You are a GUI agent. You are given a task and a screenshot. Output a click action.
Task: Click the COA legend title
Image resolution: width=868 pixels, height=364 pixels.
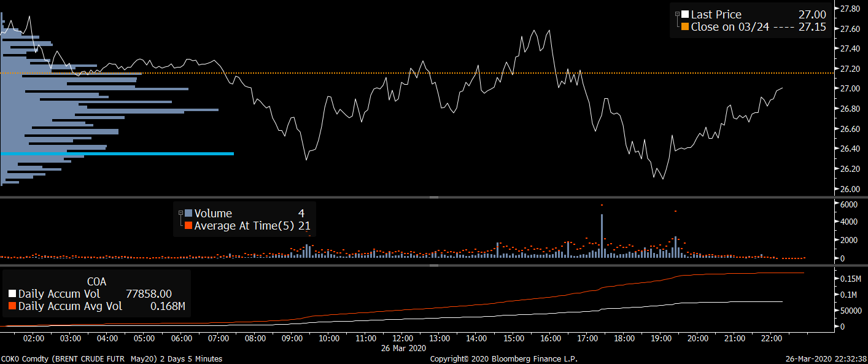(x=96, y=282)
